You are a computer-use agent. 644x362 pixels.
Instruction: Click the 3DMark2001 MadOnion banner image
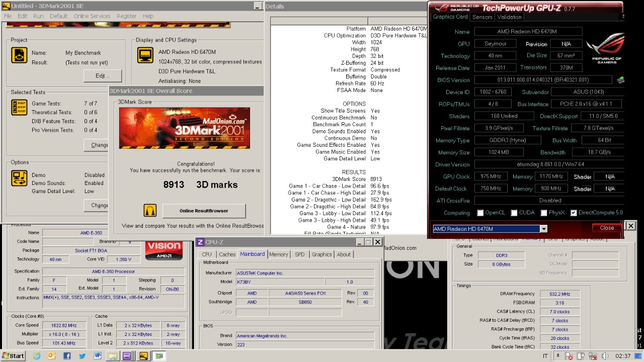tap(184, 128)
